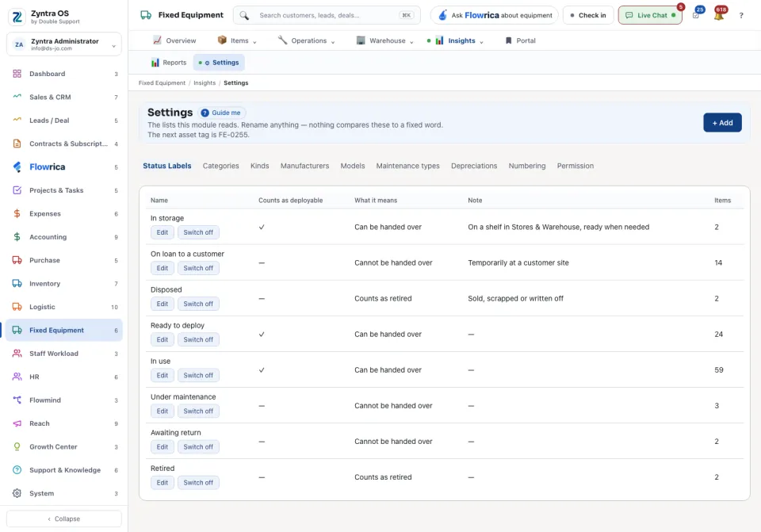Open the Reports sub-tab

point(169,63)
